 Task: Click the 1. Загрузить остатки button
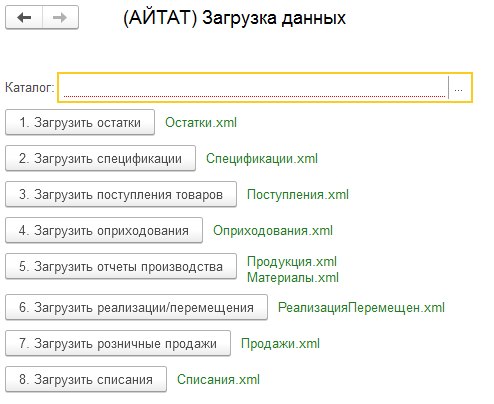(x=80, y=122)
